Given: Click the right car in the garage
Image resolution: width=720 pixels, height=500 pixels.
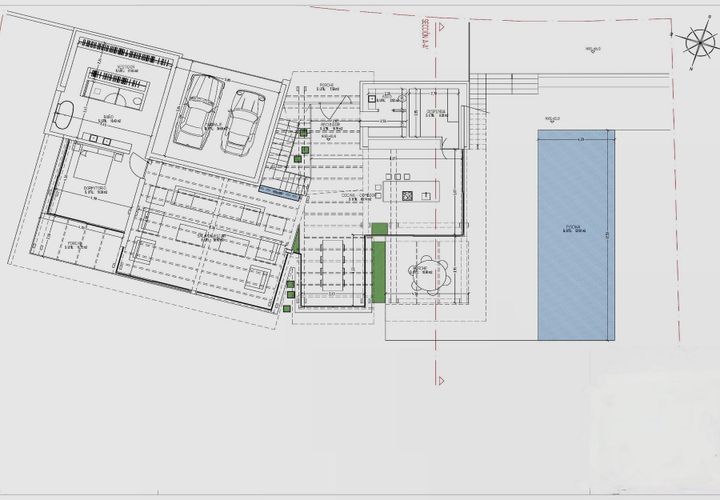Looking at the screenshot, I should pos(241,122).
